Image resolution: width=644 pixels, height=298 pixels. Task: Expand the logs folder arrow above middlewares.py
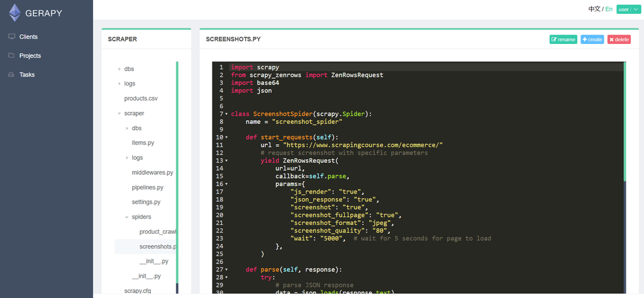pyautogui.click(x=127, y=158)
